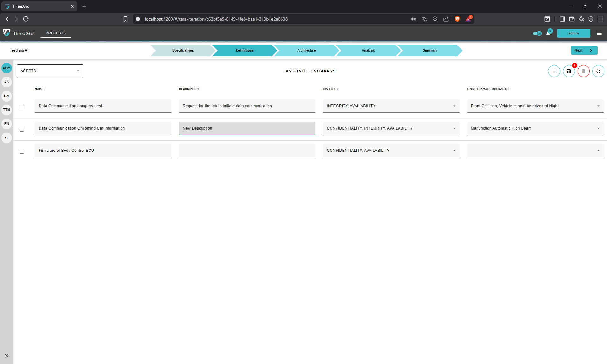Click the reset/undo changes icon
This screenshot has width=607, height=364.
point(598,71)
